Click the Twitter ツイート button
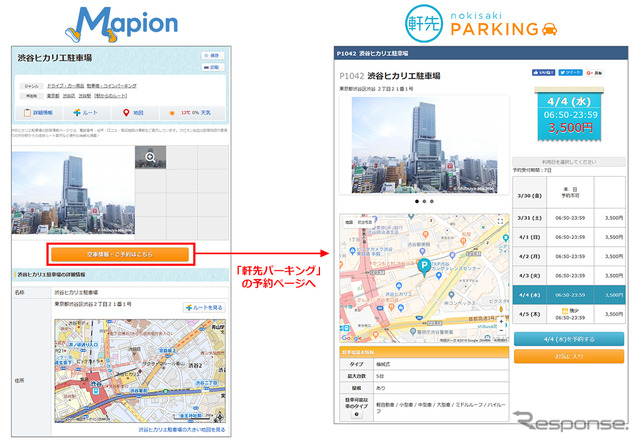 point(570,73)
